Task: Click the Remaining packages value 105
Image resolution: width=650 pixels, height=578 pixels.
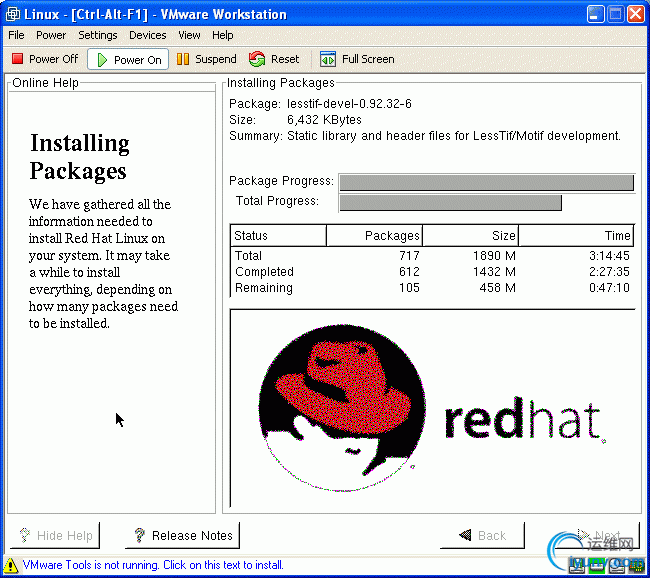Action: [409, 288]
